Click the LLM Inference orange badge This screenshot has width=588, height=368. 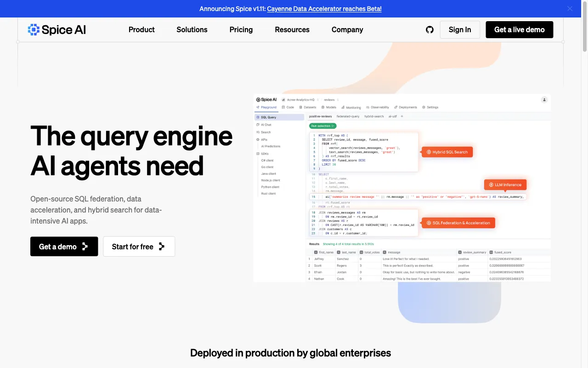[505, 185]
